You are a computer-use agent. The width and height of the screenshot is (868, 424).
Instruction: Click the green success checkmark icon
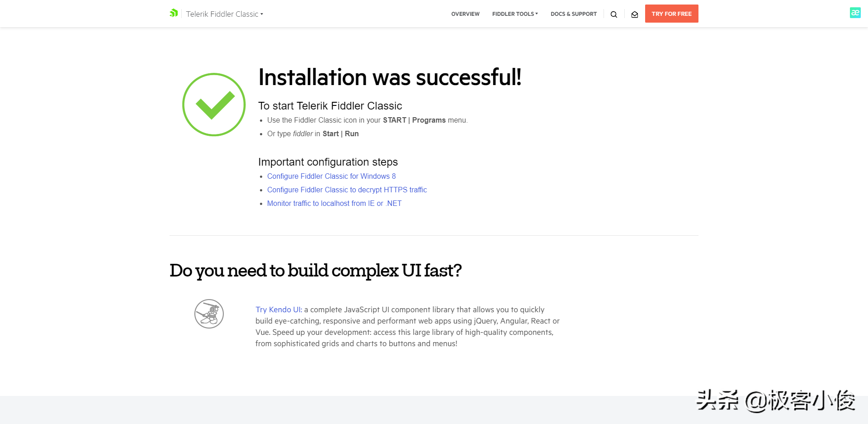(214, 105)
